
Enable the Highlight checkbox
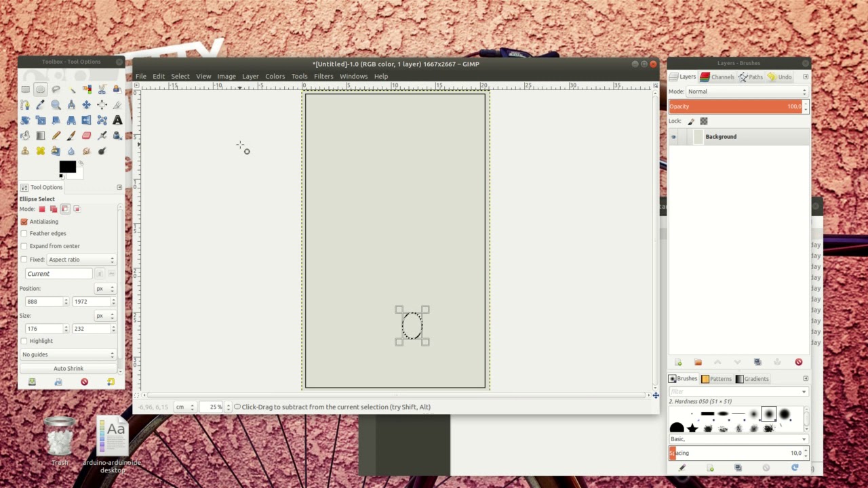click(24, 341)
